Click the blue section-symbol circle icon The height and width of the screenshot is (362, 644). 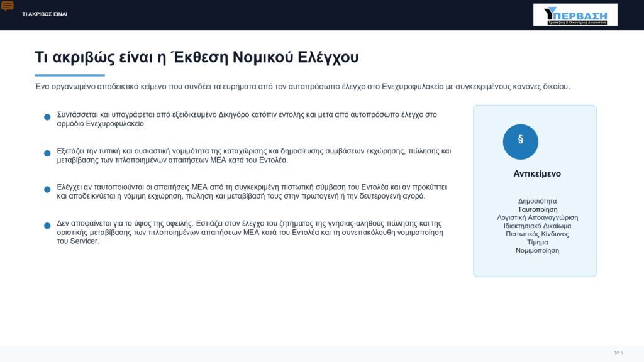520,141
